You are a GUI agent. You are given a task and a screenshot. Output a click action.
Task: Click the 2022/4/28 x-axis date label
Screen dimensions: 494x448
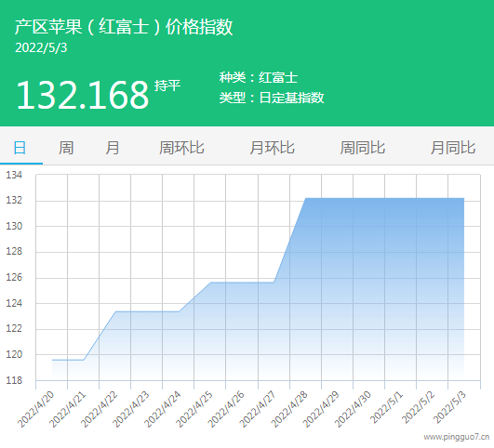(x=289, y=409)
